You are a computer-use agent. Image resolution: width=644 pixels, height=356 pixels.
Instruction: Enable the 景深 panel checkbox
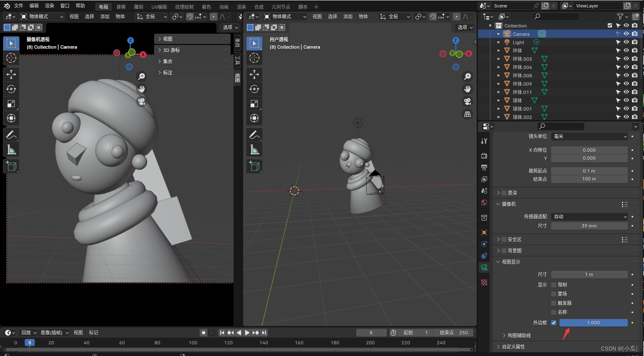coord(504,193)
